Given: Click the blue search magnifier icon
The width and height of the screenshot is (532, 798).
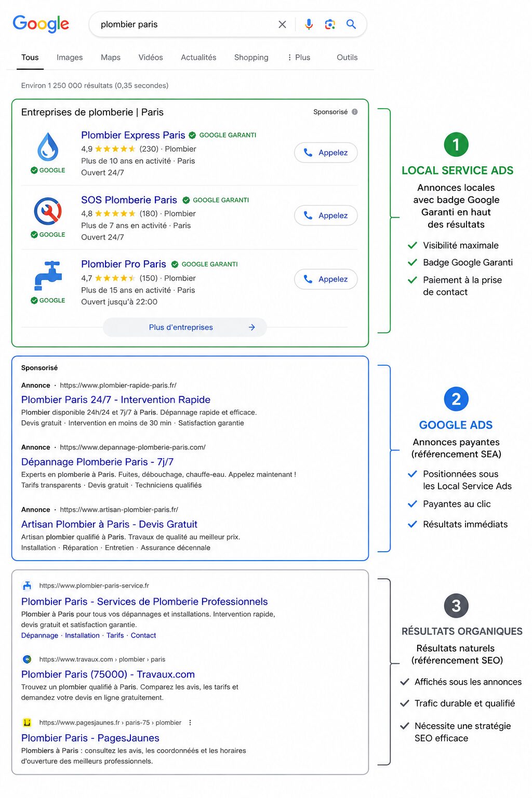Looking at the screenshot, I should pos(351,24).
